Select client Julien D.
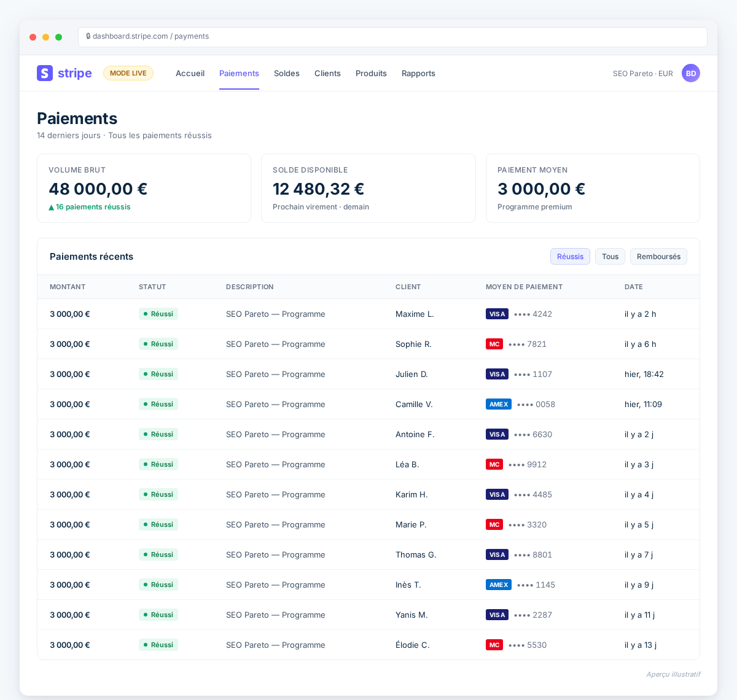Image resolution: width=737 pixels, height=700 pixels. pyautogui.click(x=411, y=374)
